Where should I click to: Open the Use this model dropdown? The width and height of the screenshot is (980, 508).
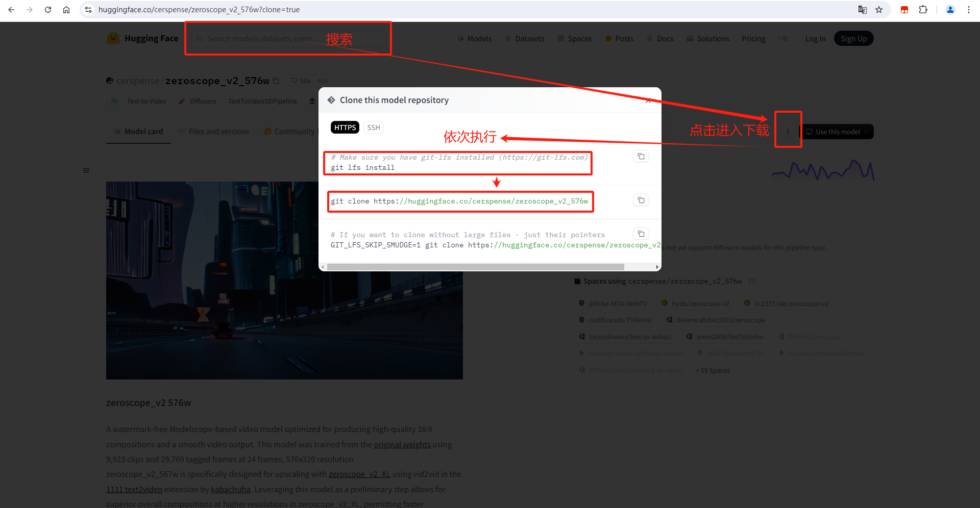point(837,132)
